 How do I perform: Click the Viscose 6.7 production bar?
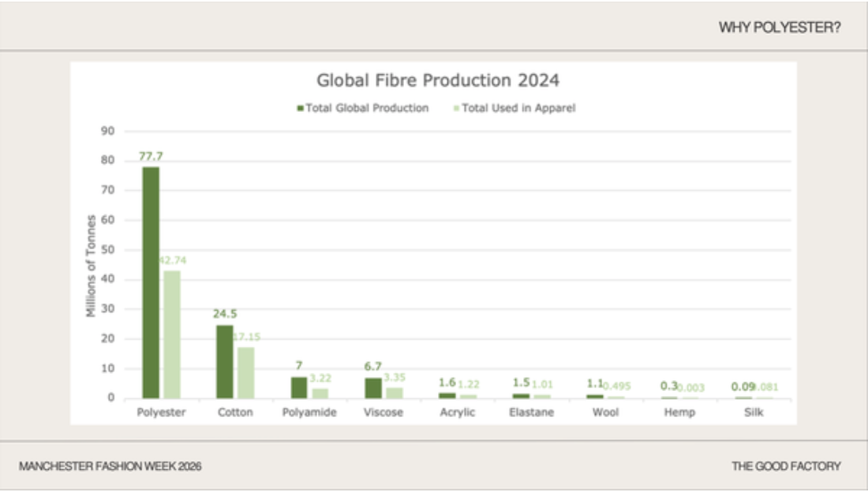373,388
